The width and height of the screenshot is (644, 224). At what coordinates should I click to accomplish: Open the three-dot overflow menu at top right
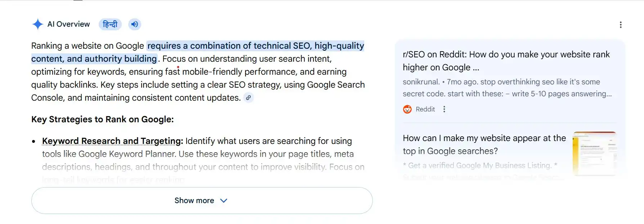(x=621, y=25)
